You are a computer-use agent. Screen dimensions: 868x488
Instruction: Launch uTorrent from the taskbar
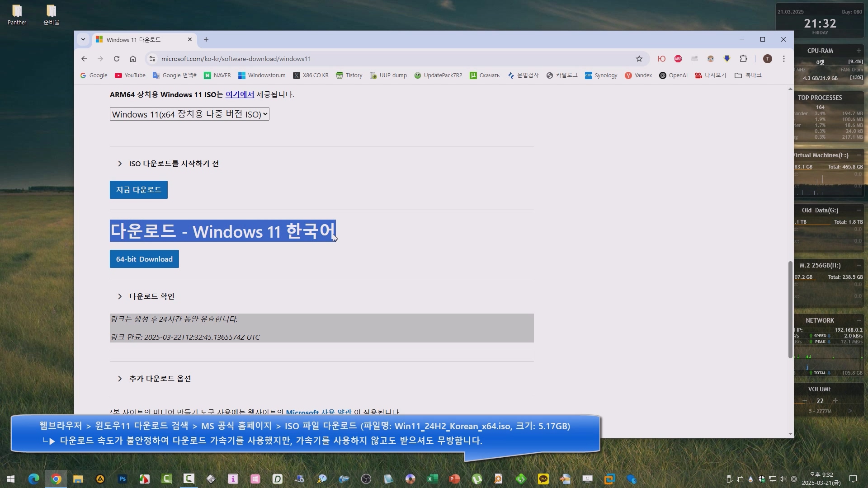(x=477, y=479)
